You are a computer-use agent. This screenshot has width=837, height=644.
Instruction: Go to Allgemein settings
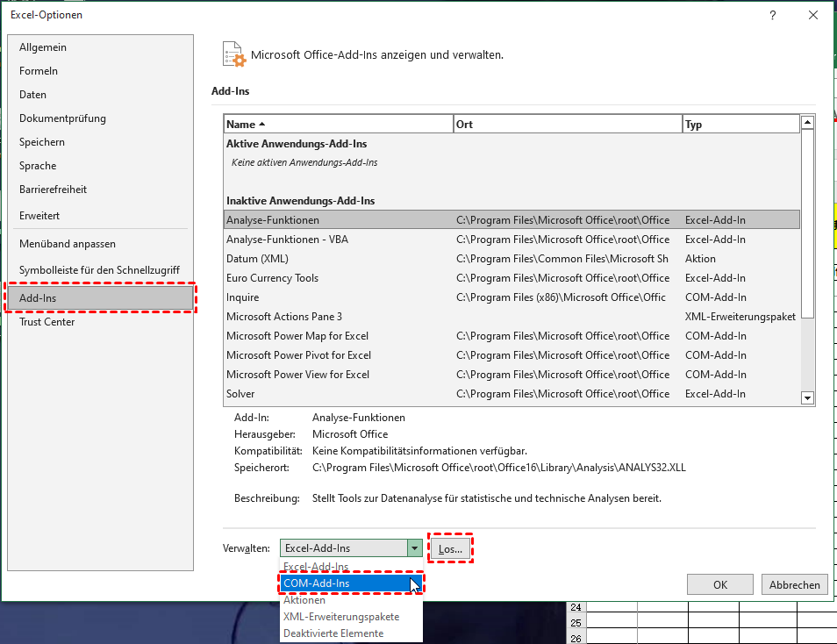(x=43, y=47)
